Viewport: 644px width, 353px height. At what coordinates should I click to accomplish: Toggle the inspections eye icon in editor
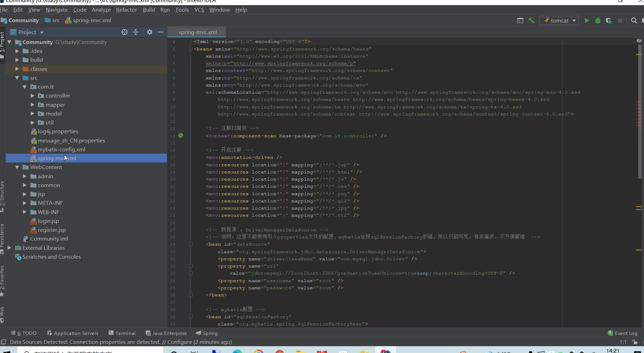(x=639, y=41)
